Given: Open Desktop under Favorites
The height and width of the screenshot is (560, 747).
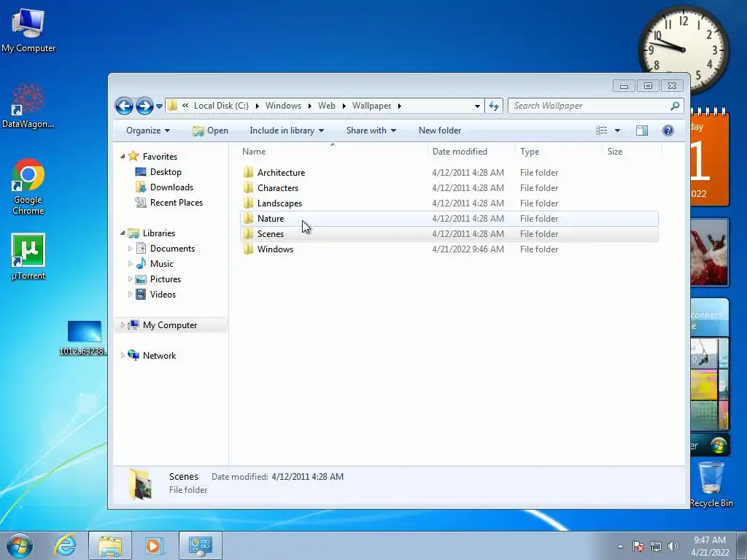Looking at the screenshot, I should click(x=166, y=172).
